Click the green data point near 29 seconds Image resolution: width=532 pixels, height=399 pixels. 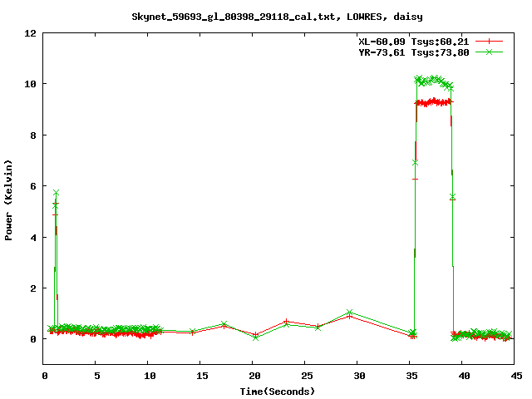350,312
